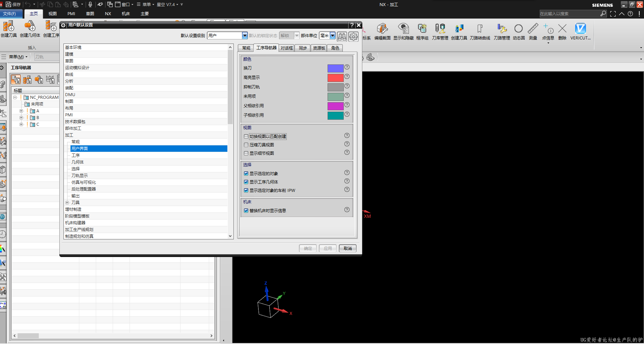Click the gear manage settings icon in the dialog
644x344 pixels.
pyautogui.click(x=354, y=36)
